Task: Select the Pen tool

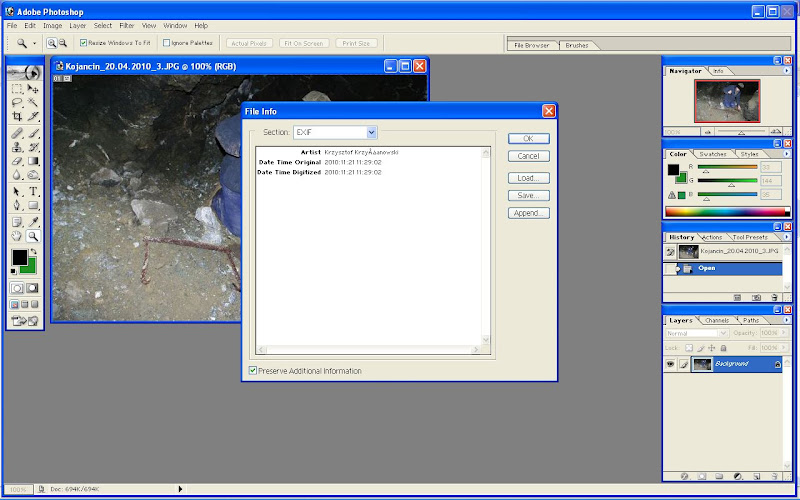Action: click(17, 206)
